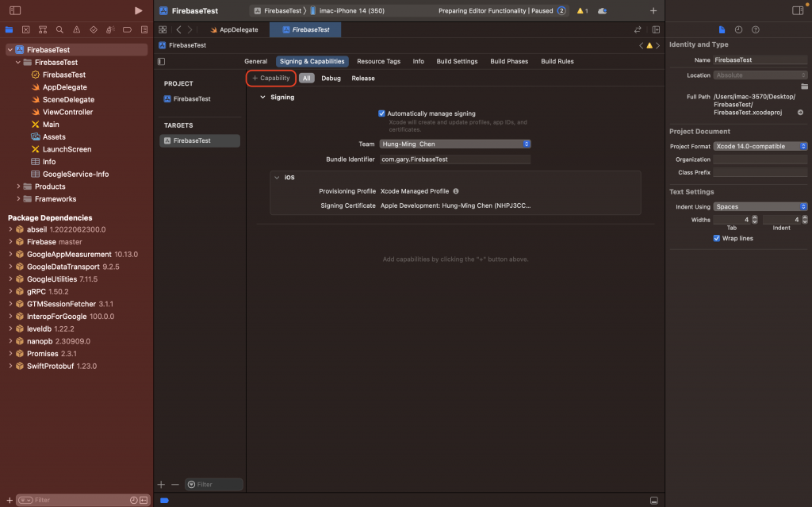Open the Project navigator folder icon
The width and height of the screenshot is (812, 507).
tap(9, 29)
